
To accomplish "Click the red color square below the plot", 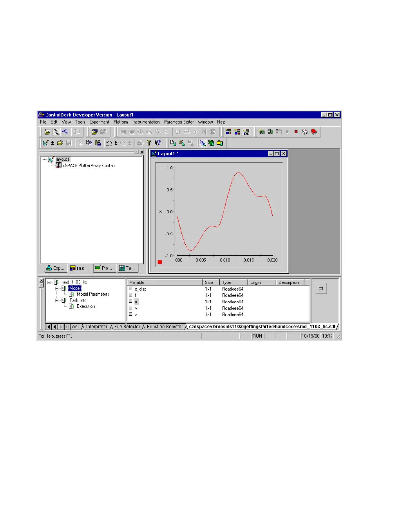I will pos(160,262).
